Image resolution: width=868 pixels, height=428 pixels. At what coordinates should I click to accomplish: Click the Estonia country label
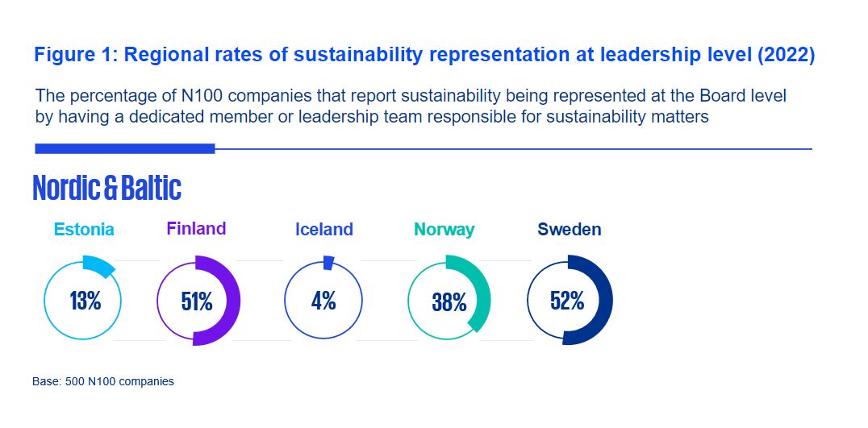[84, 230]
